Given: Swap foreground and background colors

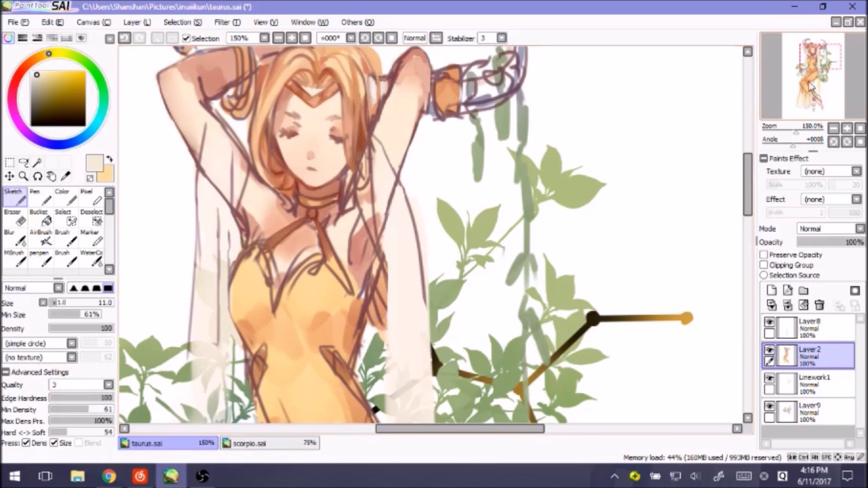Looking at the screenshot, I should [x=108, y=160].
